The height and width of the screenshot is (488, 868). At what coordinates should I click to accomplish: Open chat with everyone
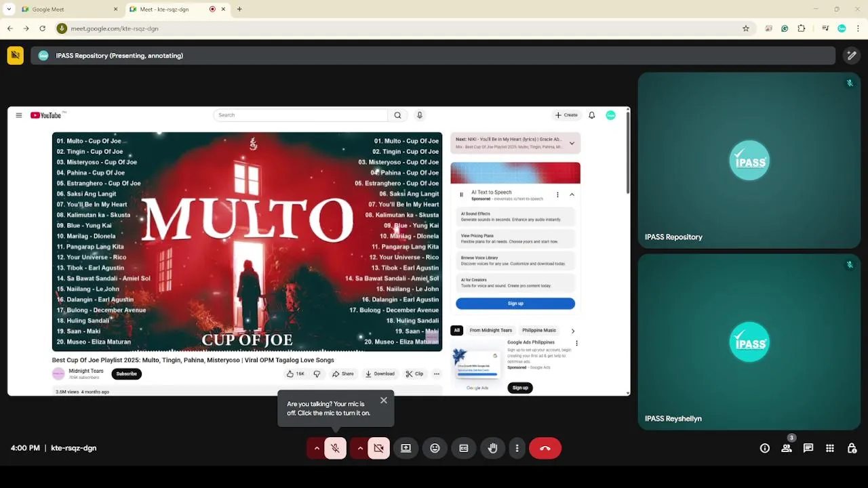click(x=808, y=448)
